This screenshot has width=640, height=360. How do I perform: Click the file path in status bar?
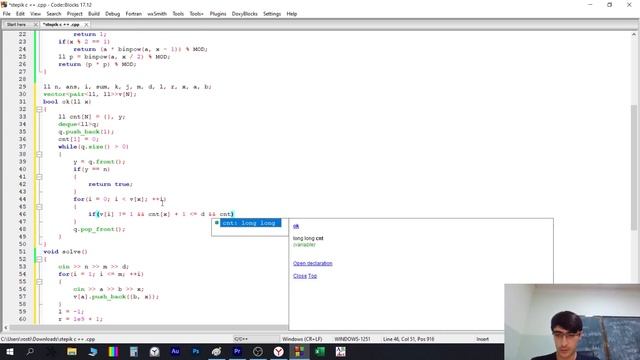pos(48,339)
